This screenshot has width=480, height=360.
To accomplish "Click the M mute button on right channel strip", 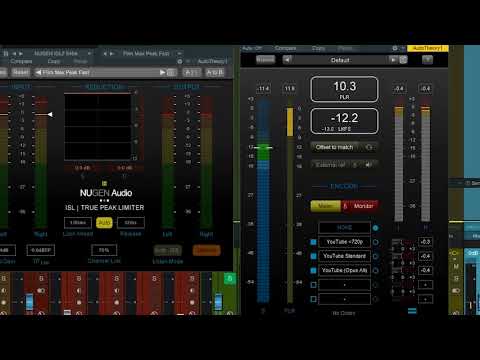I will [456, 266].
